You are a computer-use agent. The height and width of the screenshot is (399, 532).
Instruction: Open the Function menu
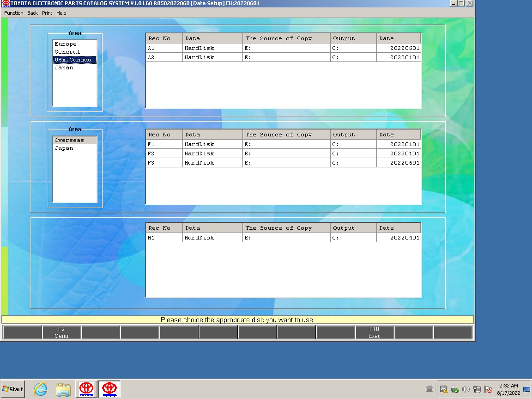click(x=13, y=13)
